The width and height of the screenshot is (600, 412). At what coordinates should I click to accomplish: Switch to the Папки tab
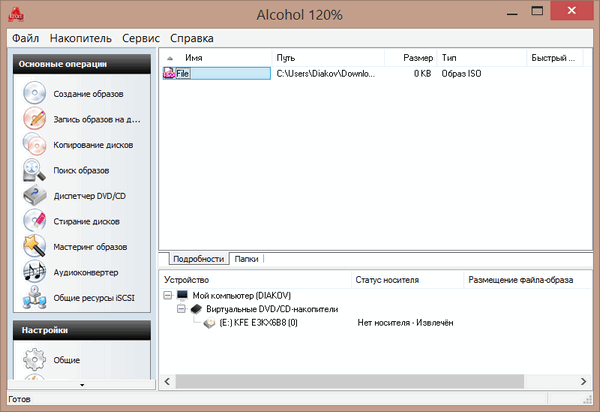pos(246,259)
